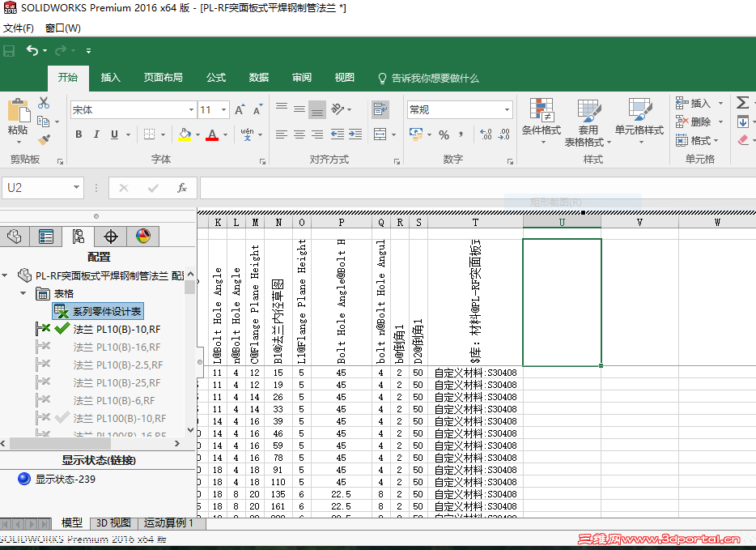The width and height of the screenshot is (756, 550).
Task: Apply the red font color A
Action: [212, 134]
